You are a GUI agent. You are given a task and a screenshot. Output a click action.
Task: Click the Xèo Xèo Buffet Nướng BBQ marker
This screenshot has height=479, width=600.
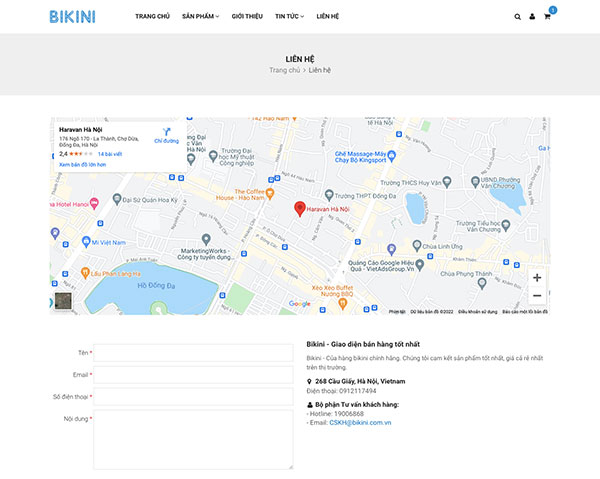tap(342, 303)
